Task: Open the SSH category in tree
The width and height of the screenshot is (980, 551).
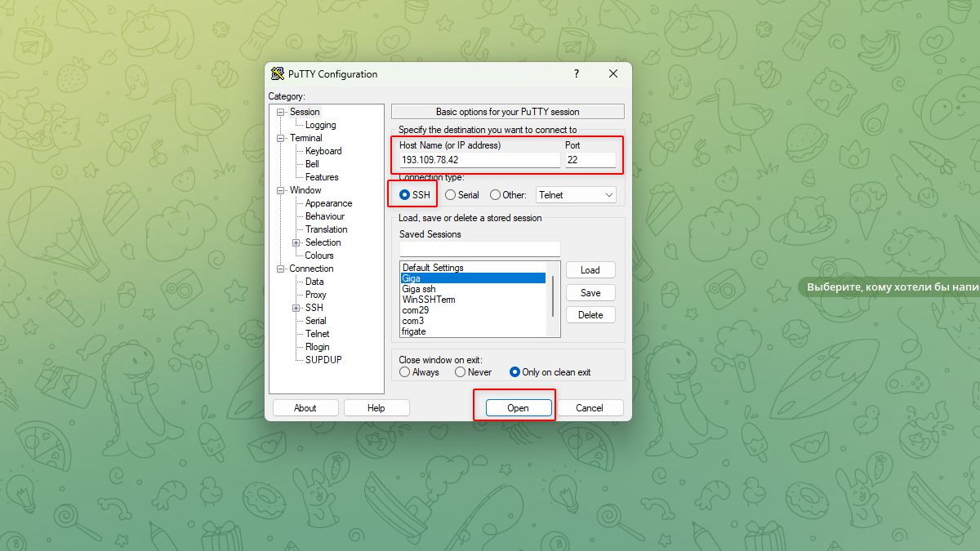Action: [x=314, y=308]
